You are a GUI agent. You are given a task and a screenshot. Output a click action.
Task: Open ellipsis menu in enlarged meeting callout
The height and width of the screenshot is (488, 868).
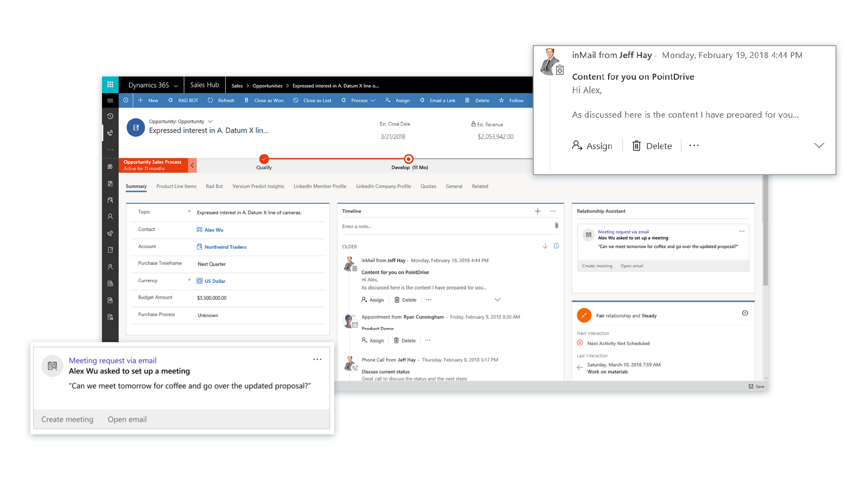(x=317, y=359)
